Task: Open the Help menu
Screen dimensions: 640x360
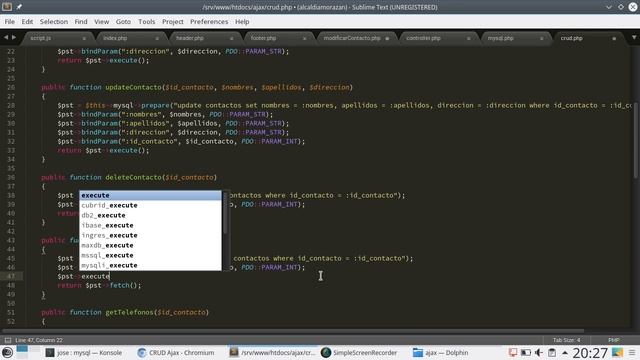Action: [x=242, y=22]
